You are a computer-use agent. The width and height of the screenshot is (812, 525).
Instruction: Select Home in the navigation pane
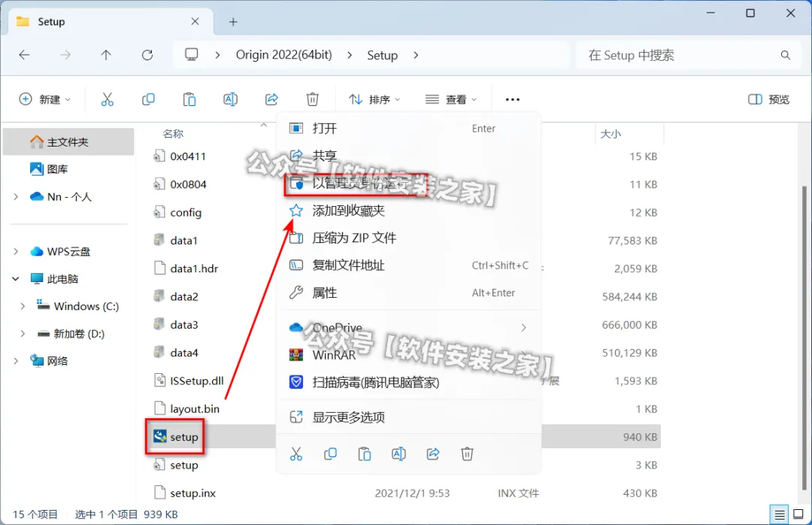point(68,142)
